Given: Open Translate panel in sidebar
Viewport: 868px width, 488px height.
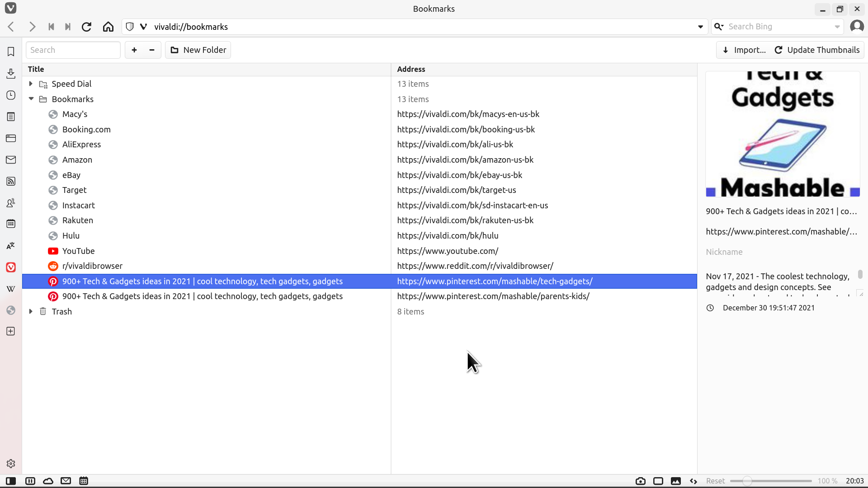Looking at the screenshot, I should coord(11,245).
